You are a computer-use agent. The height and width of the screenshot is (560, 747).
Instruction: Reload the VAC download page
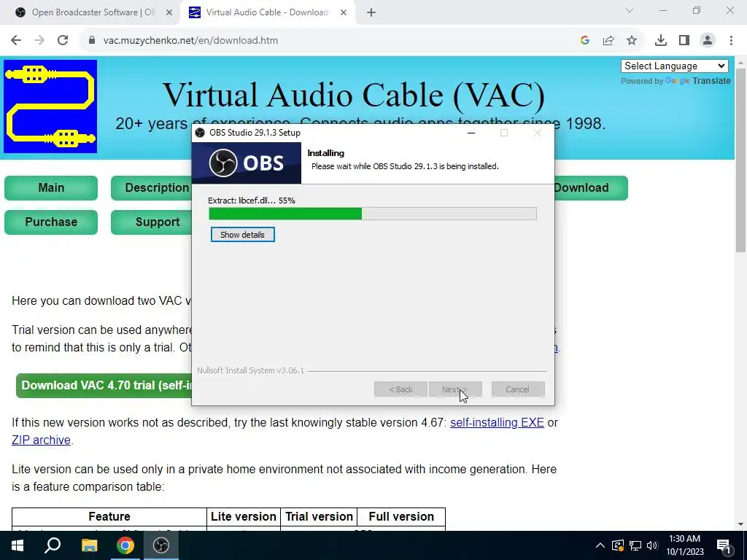(x=63, y=41)
